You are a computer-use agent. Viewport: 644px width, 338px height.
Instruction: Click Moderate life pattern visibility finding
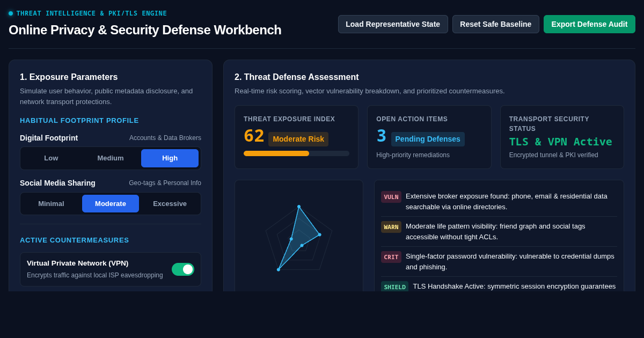[495, 232]
